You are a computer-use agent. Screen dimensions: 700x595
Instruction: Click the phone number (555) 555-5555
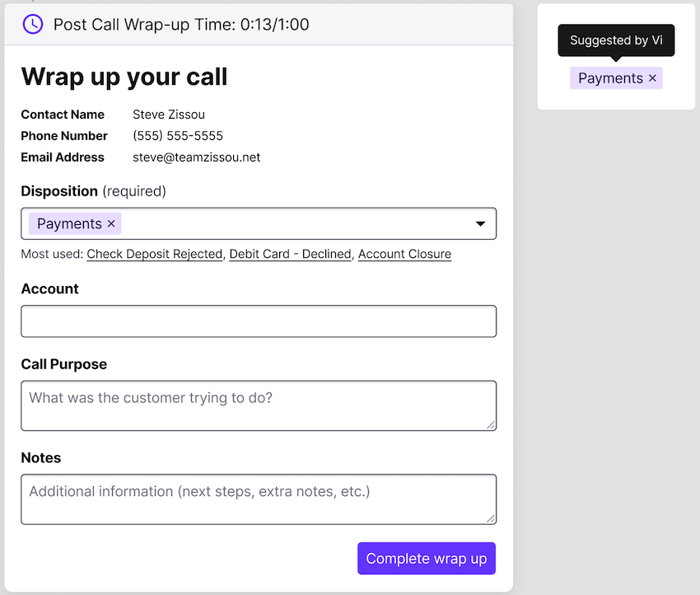point(178,135)
